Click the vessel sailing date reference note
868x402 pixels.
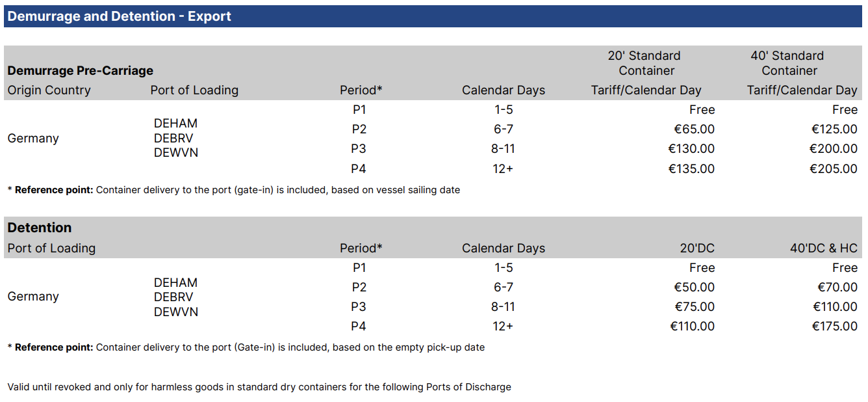[x=234, y=190]
